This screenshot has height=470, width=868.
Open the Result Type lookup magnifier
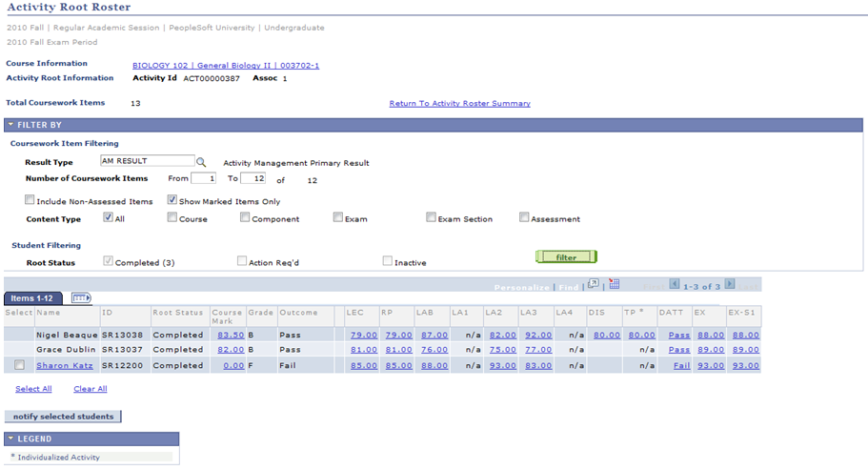click(x=201, y=162)
